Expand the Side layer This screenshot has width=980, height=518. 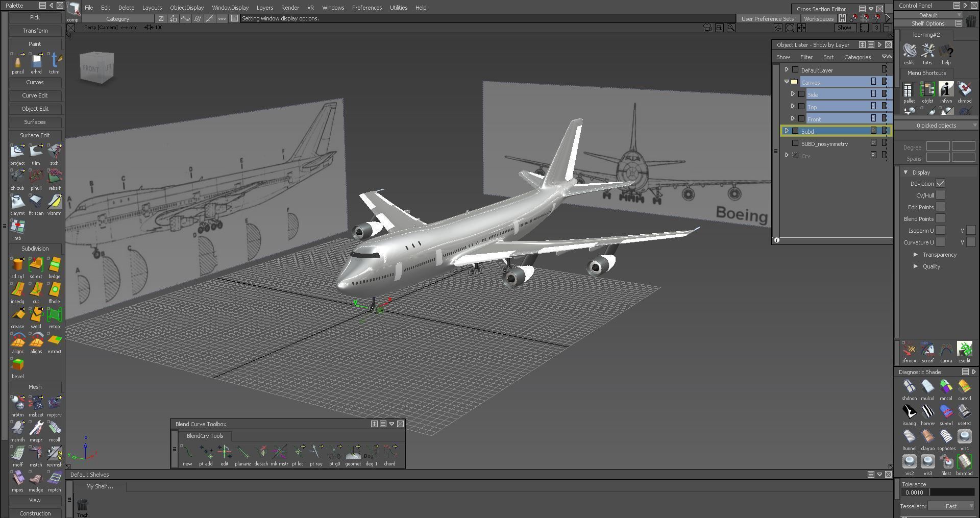(793, 94)
